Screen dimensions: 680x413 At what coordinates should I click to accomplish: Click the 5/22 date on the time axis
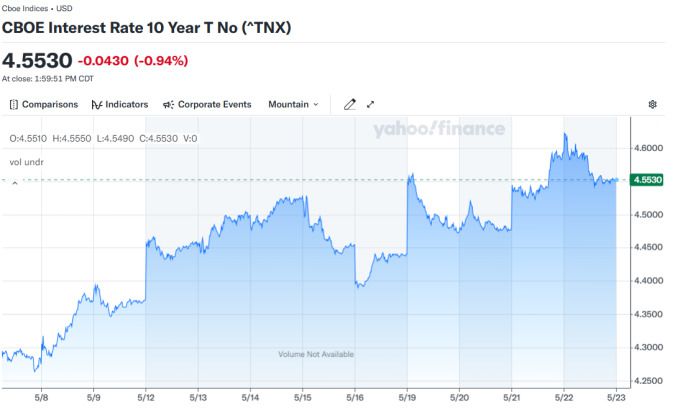pos(563,395)
